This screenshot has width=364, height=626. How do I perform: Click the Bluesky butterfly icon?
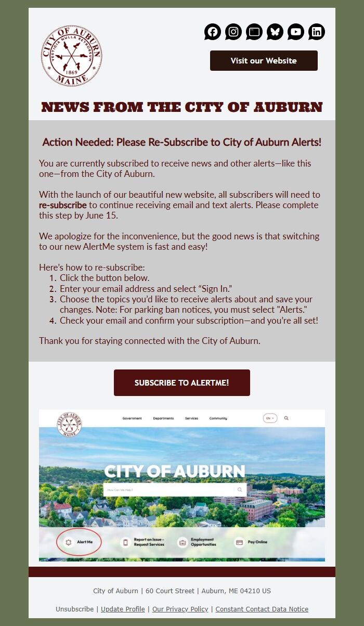(x=275, y=32)
